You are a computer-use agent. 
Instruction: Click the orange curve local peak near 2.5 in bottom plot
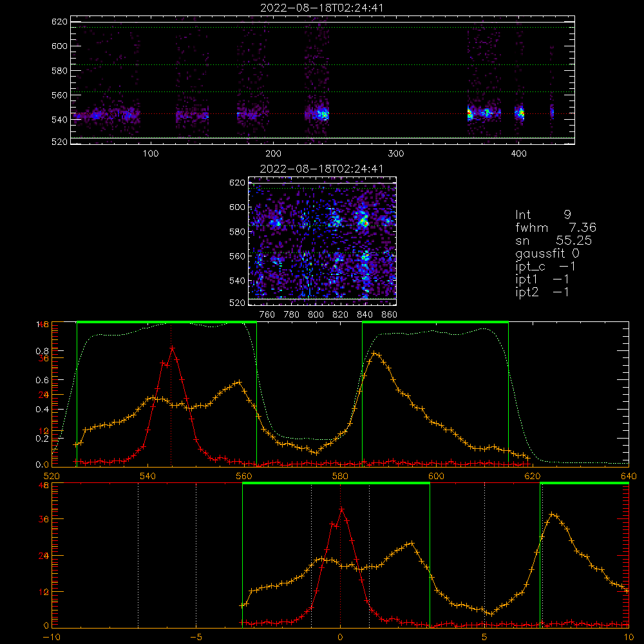(412, 544)
